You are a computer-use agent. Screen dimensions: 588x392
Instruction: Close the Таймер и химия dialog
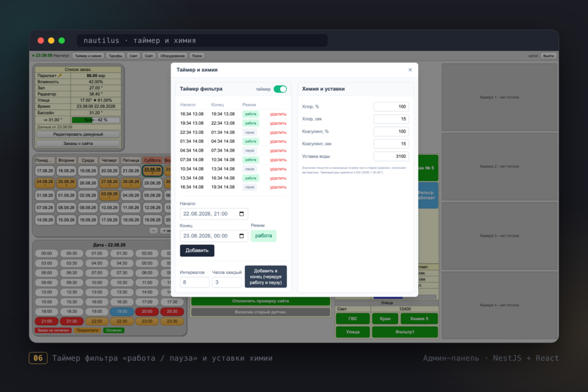(410, 70)
